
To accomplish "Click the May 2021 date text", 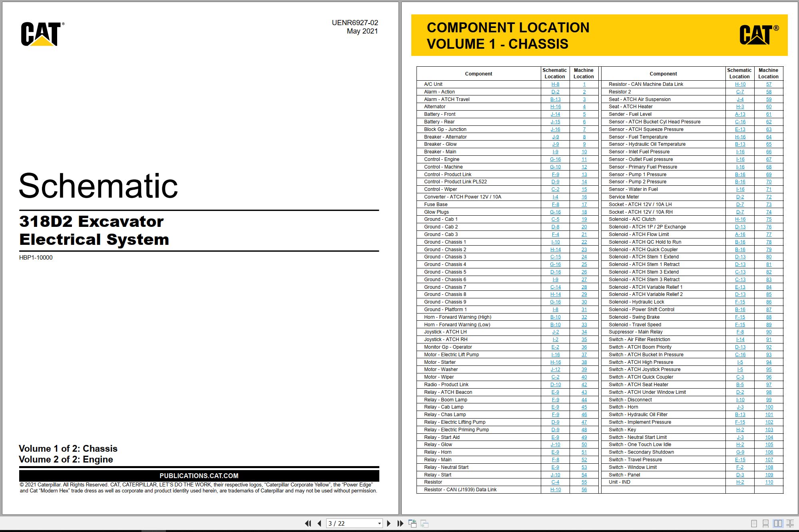I will (362, 31).
